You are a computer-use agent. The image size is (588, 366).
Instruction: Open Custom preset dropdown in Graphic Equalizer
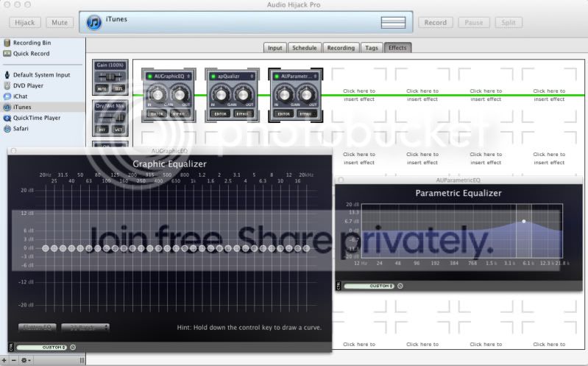42,348
